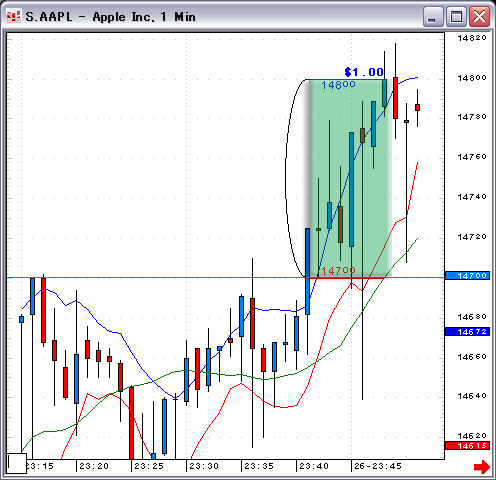Click the 23:35 time axis label
This screenshot has width=496, height=480.
pos(259,466)
